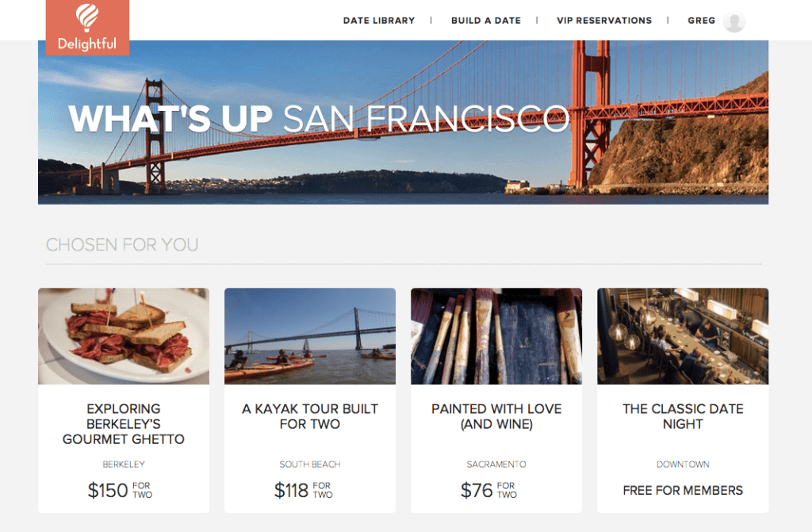Click the Delightful balloon logo
The width and height of the screenshot is (812, 532).
click(x=87, y=26)
